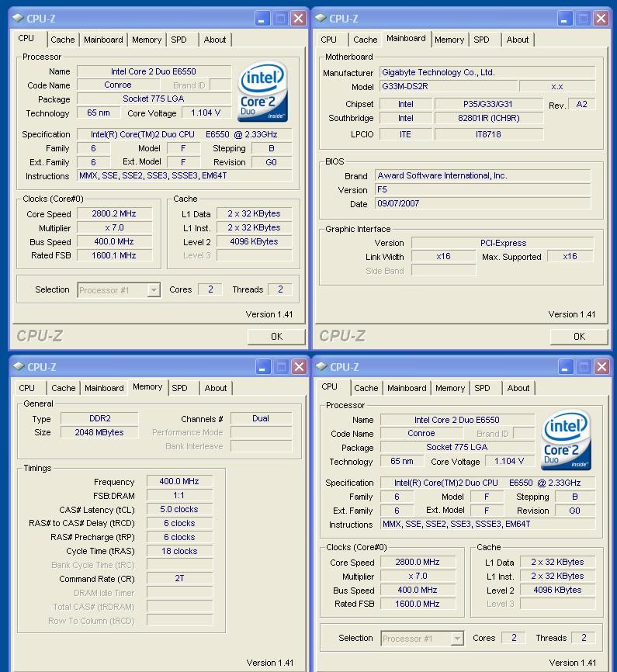Click FSB:DRAM ratio value 1:1

click(179, 495)
